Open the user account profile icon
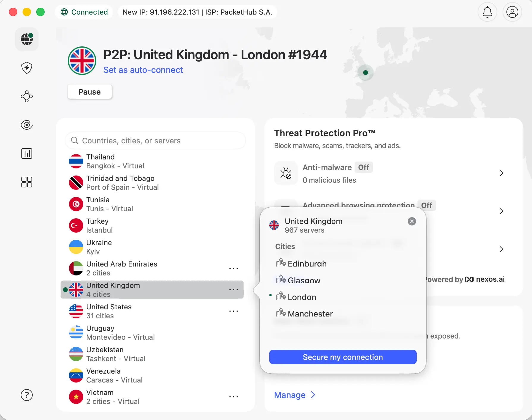This screenshot has height=420, width=532. tap(512, 12)
